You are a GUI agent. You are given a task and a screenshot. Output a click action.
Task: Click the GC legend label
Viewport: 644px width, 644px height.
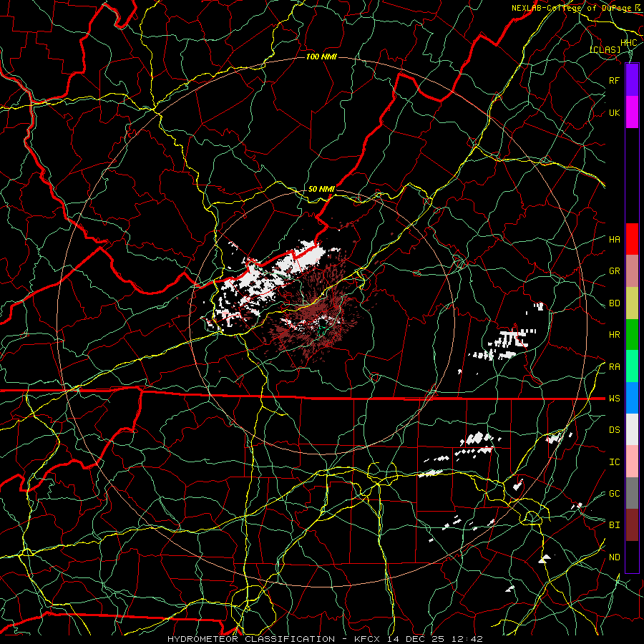[615, 494]
